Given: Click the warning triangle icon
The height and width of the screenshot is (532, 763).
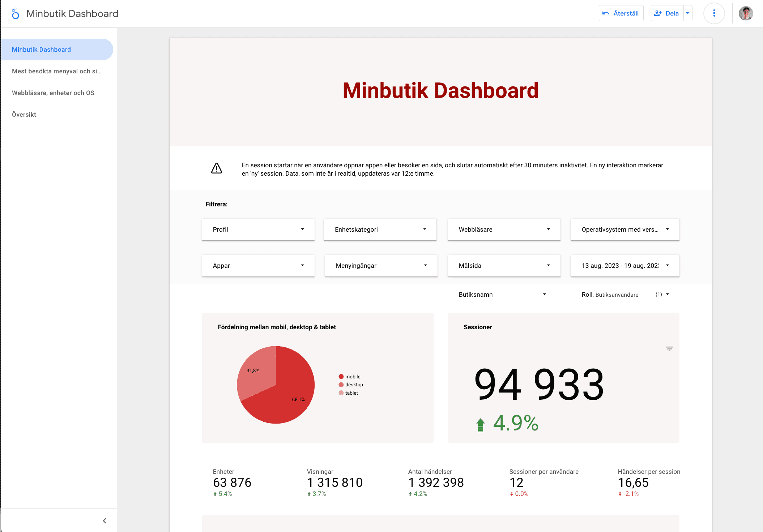Looking at the screenshot, I should tap(216, 168).
